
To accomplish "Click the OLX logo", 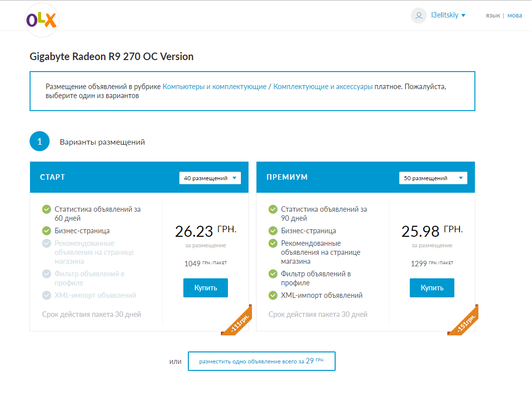I will [42, 21].
